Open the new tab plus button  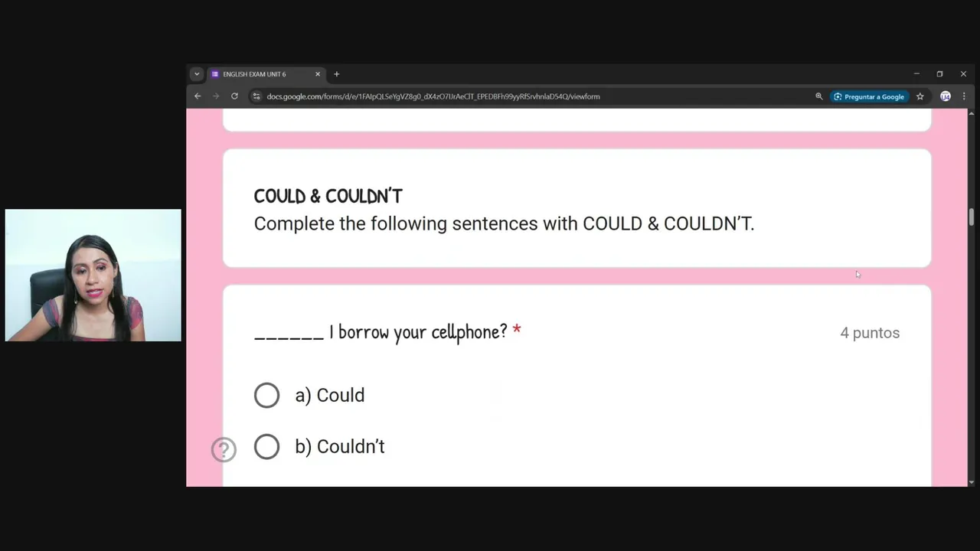click(x=336, y=74)
